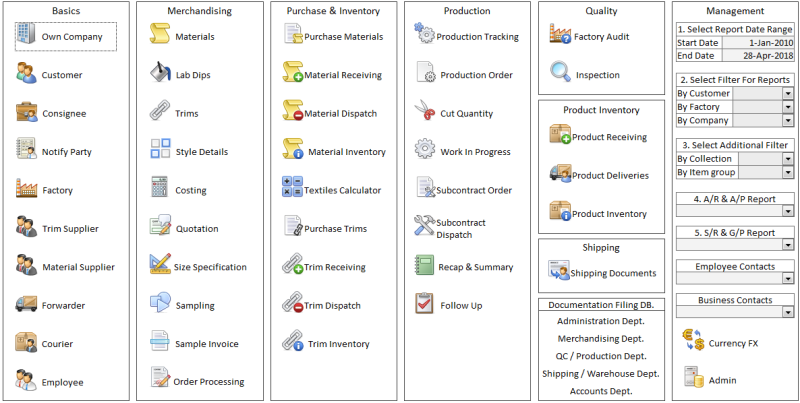Expand the By Customer filter dropdown
Image resolution: width=800 pixels, height=403 pixels.
click(x=788, y=94)
